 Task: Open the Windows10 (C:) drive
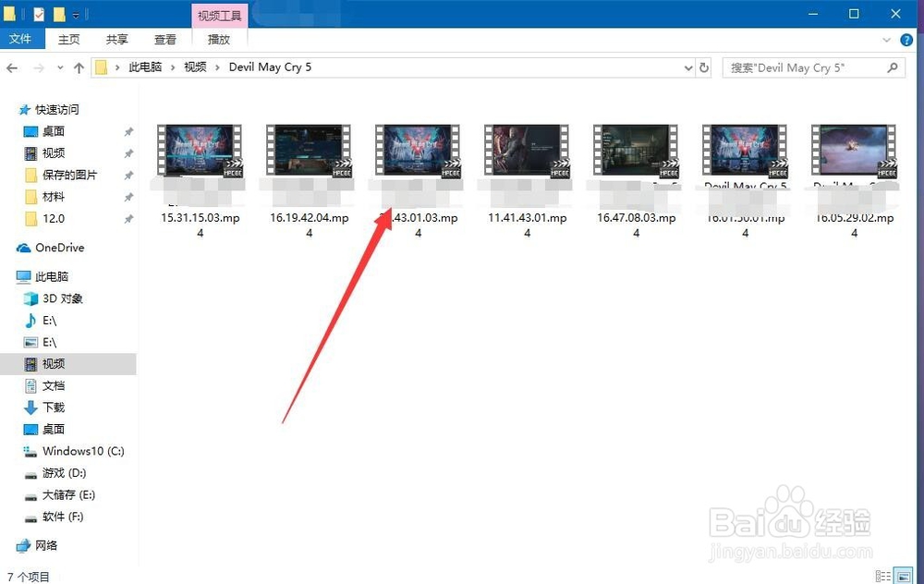[x=75, y=451]
